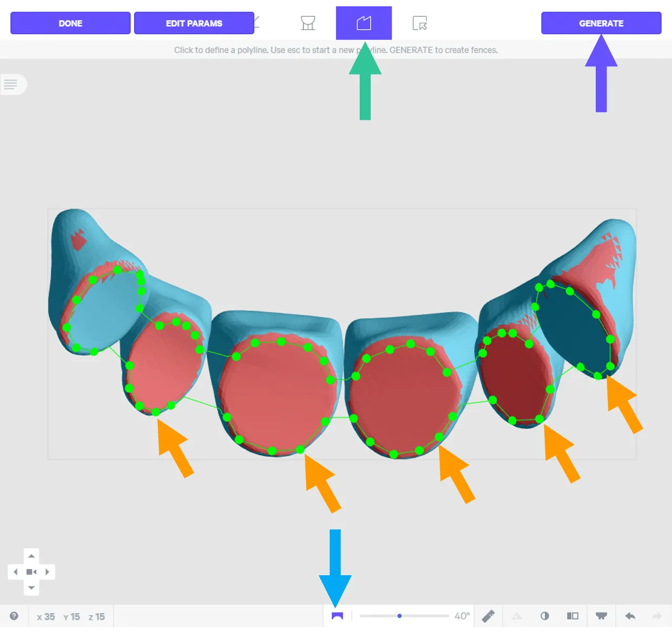Viewport: 672px width, 642px height.
Task: Open EDIT PARAMS settings
Action: click(194, 23)
